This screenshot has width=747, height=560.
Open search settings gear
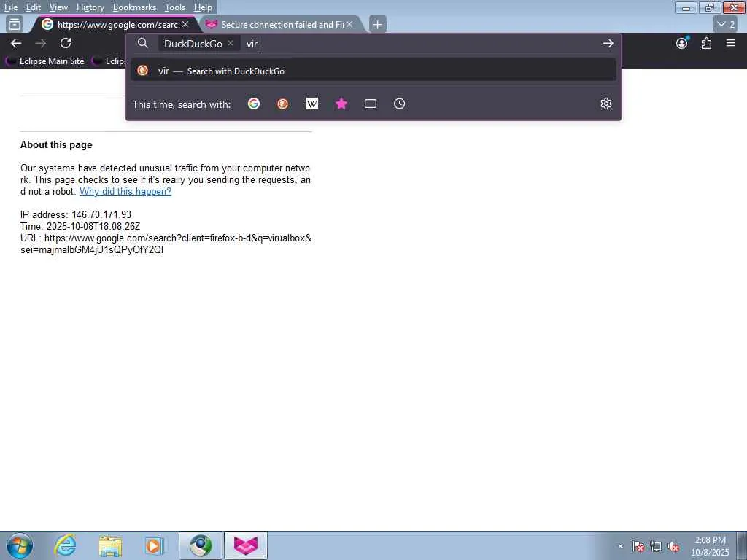pos(606,104)
